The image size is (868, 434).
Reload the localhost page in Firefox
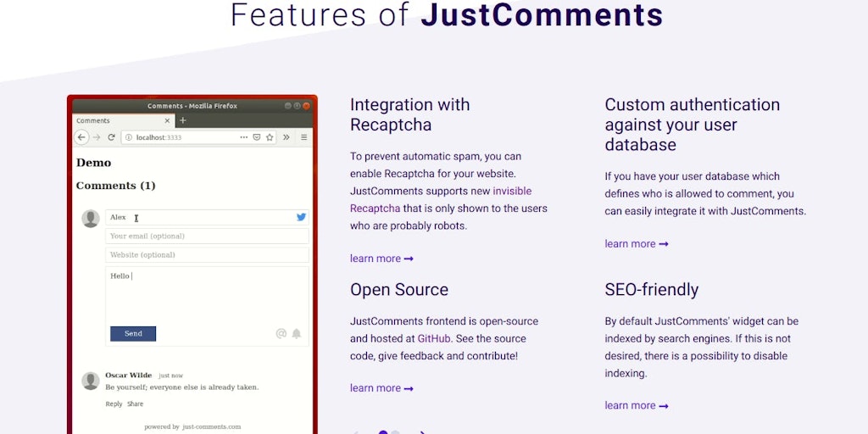coord(111,137)
